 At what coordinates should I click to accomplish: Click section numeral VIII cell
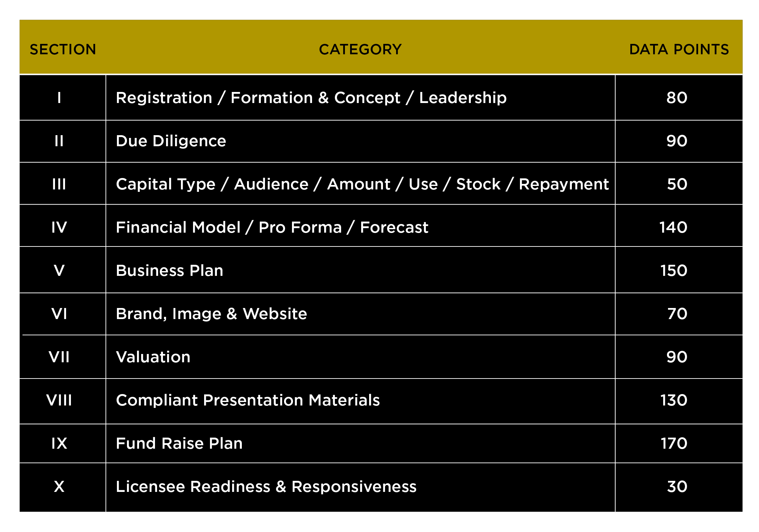63,401
